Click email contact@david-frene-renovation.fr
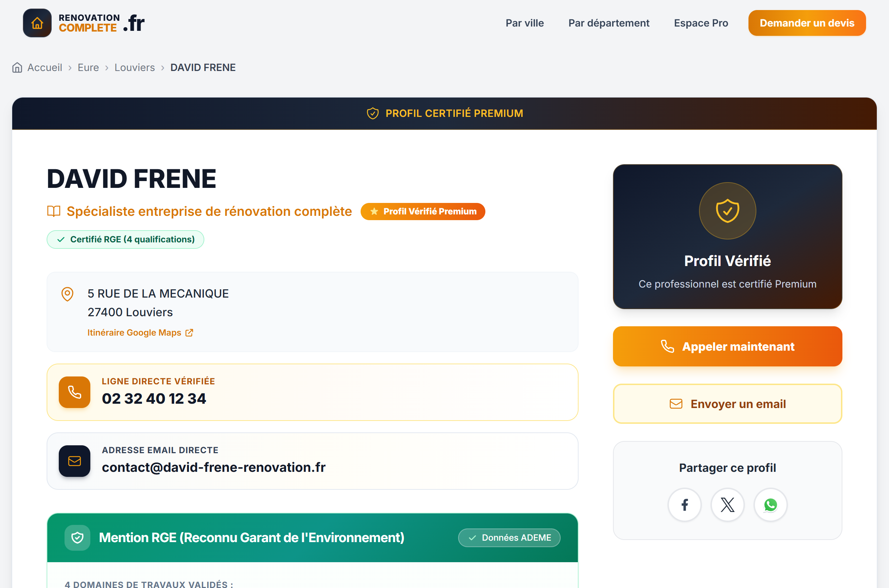889x588 pixels. point(214,467)
